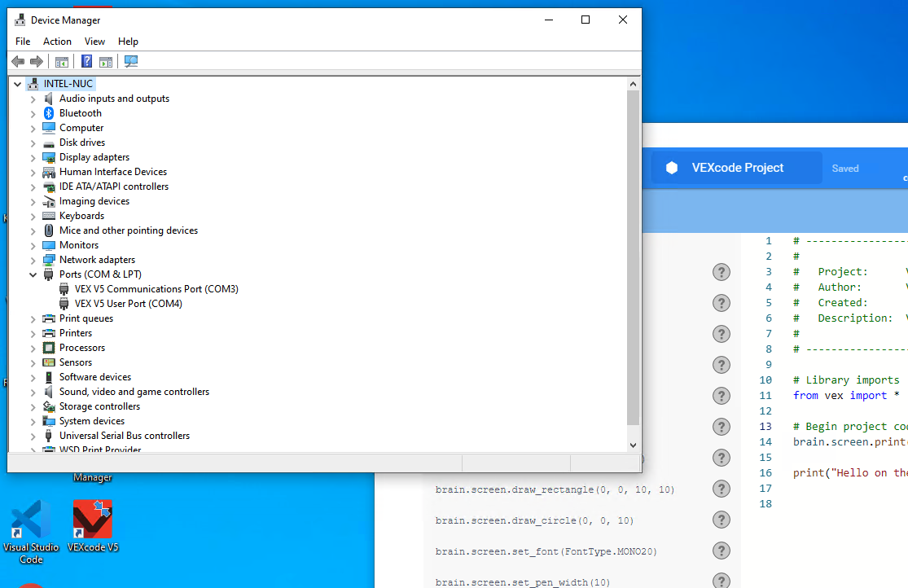Image resolution: width=908 pixels, height=588 pixels.
Task: Select Imaging devices tree item
Action: [94, 201]
